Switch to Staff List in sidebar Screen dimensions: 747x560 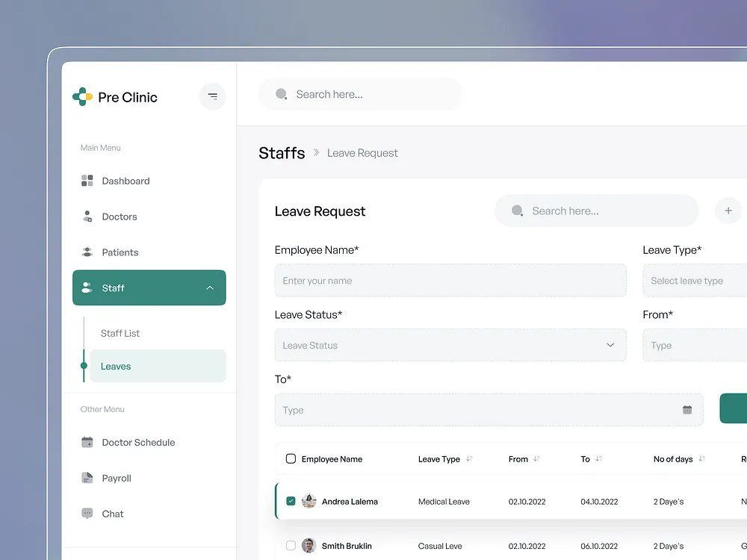click(x=120, y=333)
